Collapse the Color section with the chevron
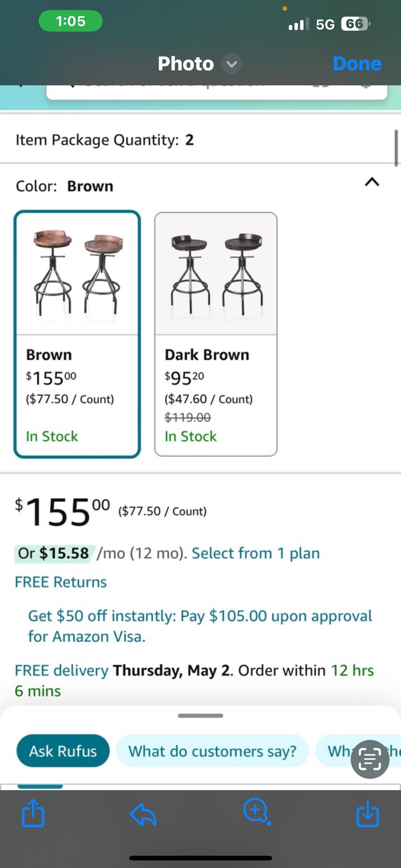 pos(372,182)
